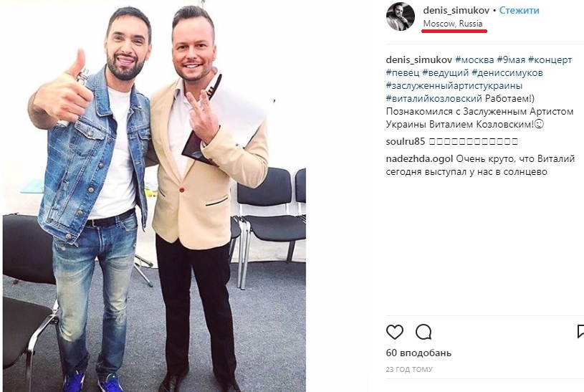584x392 pixels.
Task: View the 60 likes list
Action: 418,353
